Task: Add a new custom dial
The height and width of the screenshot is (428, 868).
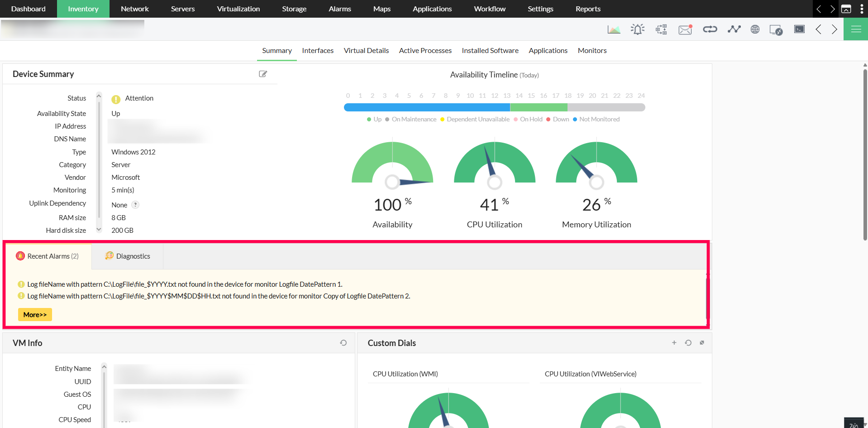Action: 674,343
